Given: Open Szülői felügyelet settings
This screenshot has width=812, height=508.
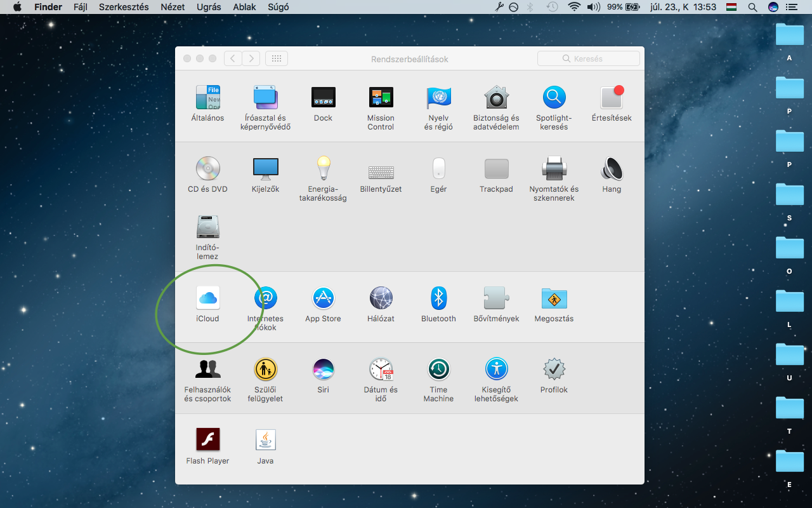Looking at the screenshot, I should (x=265, y=380).
